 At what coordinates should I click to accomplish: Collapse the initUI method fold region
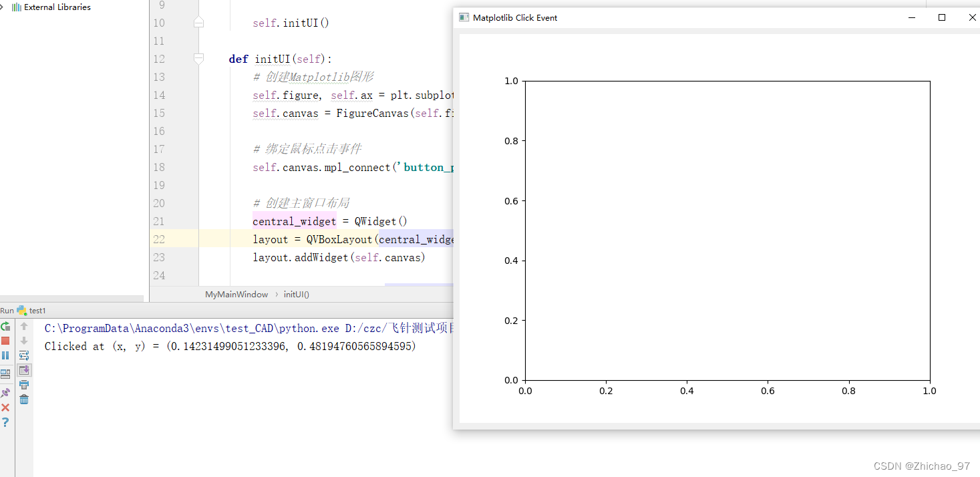point(198,59)
